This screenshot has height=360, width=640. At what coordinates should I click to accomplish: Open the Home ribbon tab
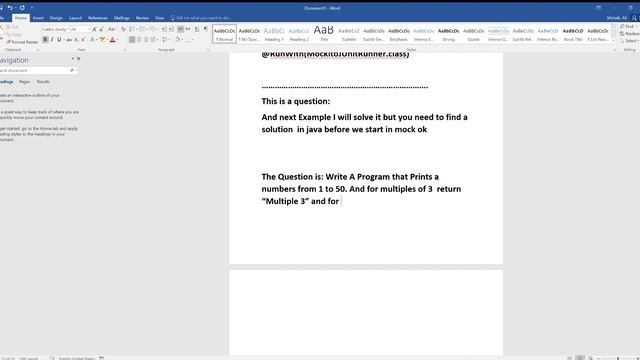pyautogui.click(x=20, y=18)
